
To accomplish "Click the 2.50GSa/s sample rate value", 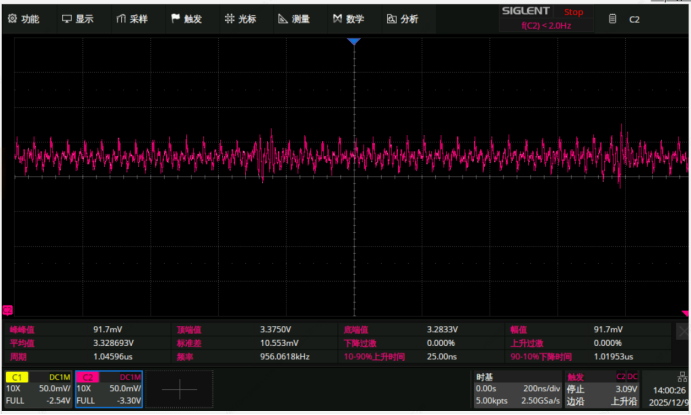I will click(x=541, y=401).
